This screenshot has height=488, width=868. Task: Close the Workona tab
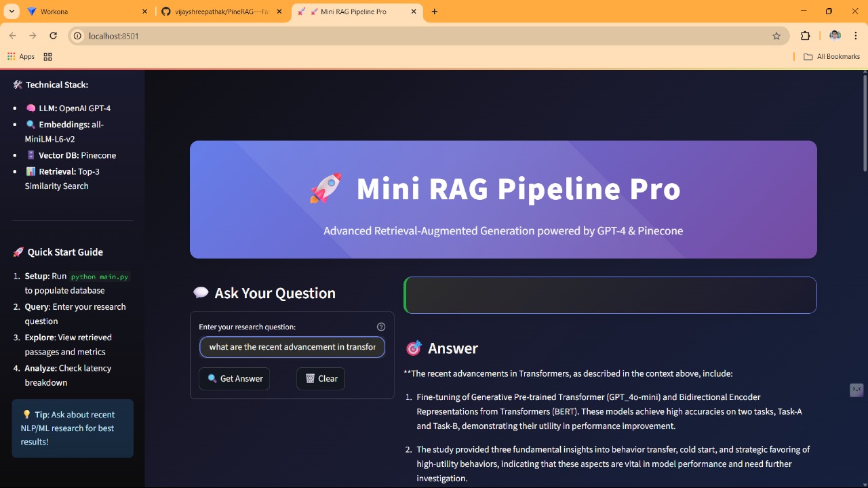144,12
